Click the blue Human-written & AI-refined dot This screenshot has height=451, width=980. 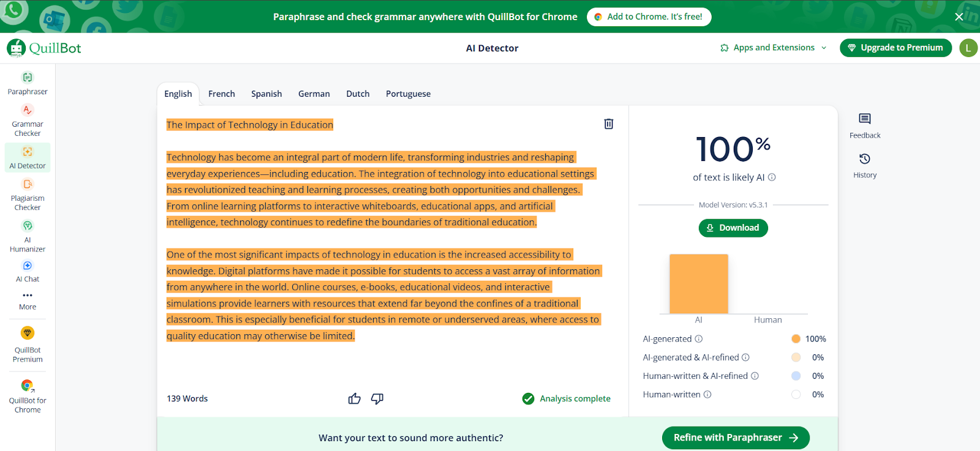click(796, 376)
